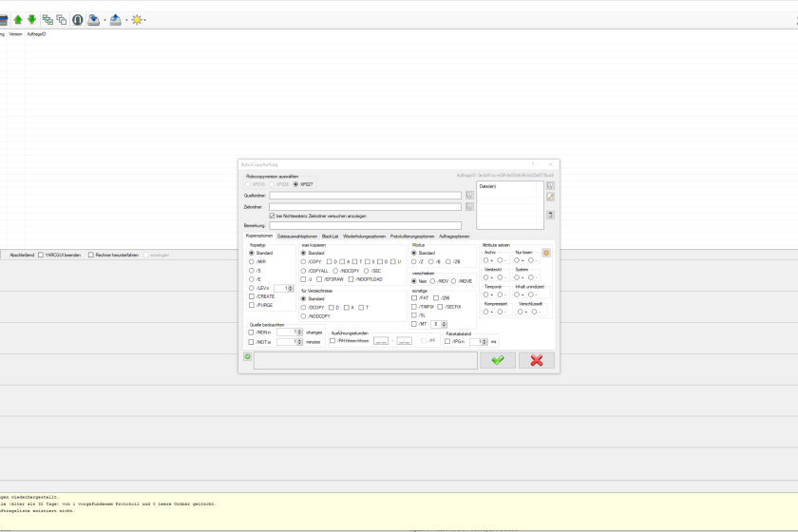The width and height of the screenshot is (798, 532).
Task: Click green status icon left of command box
Action: [x=247, y=356]
